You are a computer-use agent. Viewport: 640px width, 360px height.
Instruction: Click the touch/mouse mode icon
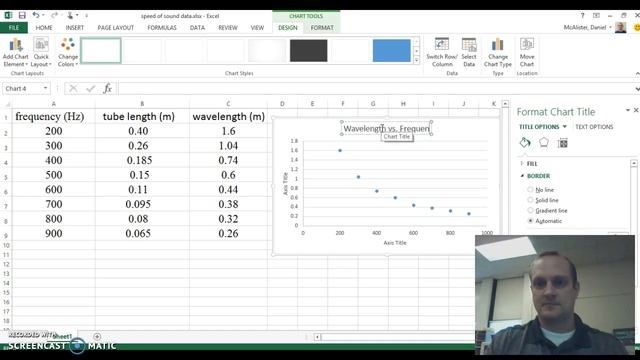(x=70, y=16)
